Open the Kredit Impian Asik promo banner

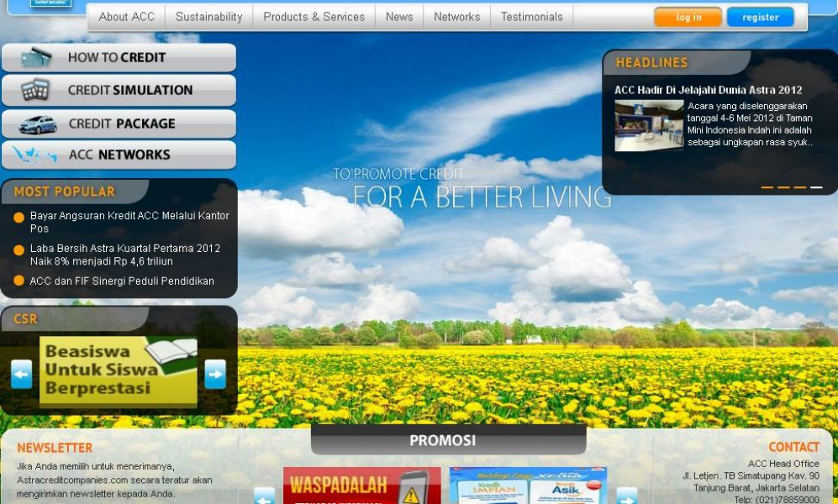pos(528,486)
